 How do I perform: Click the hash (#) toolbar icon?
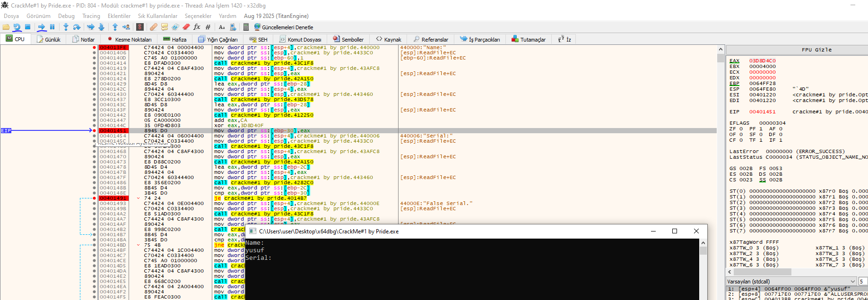208,27
